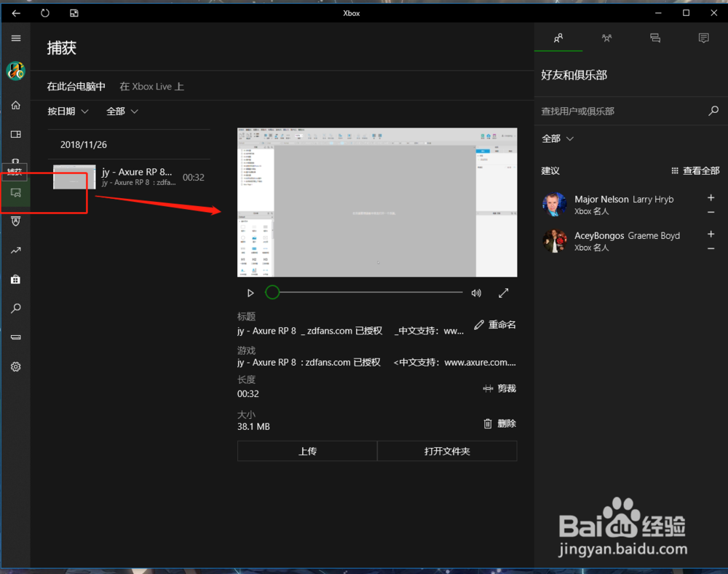Switch to Friends tab icon
728x574 pixels.
coord(558,38)
